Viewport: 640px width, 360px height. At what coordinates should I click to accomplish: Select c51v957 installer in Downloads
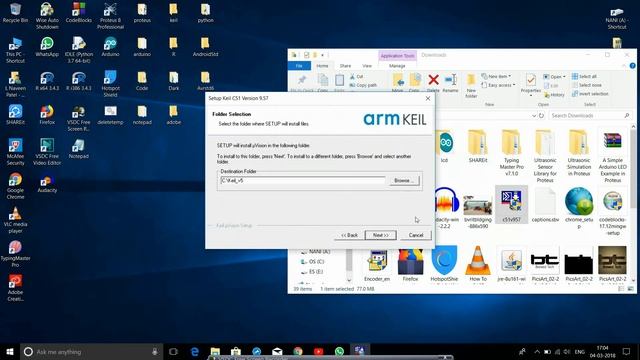[x=511, y=204]
